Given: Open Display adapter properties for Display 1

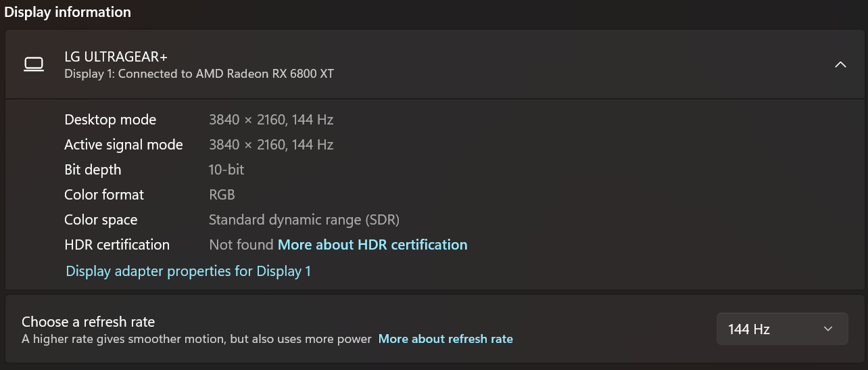Looking at the screenshot, I should coord(188,271).
